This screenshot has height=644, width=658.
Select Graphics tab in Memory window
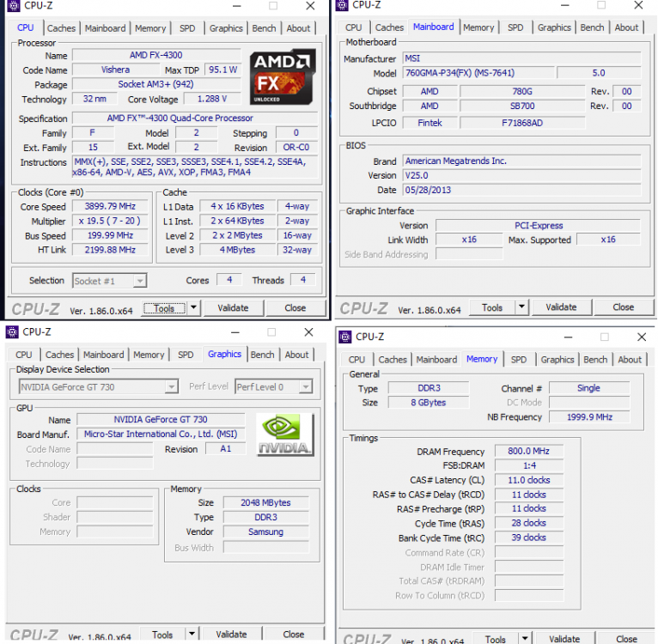(557, 360)
